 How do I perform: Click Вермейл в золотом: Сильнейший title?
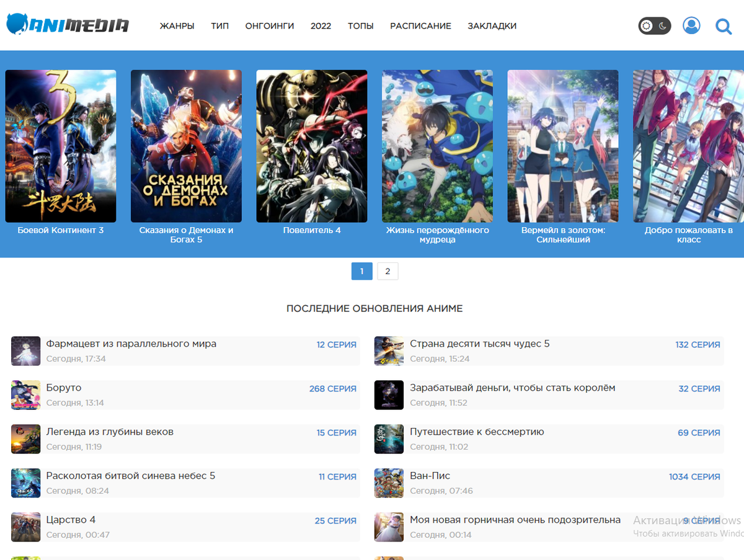point(563,235)
